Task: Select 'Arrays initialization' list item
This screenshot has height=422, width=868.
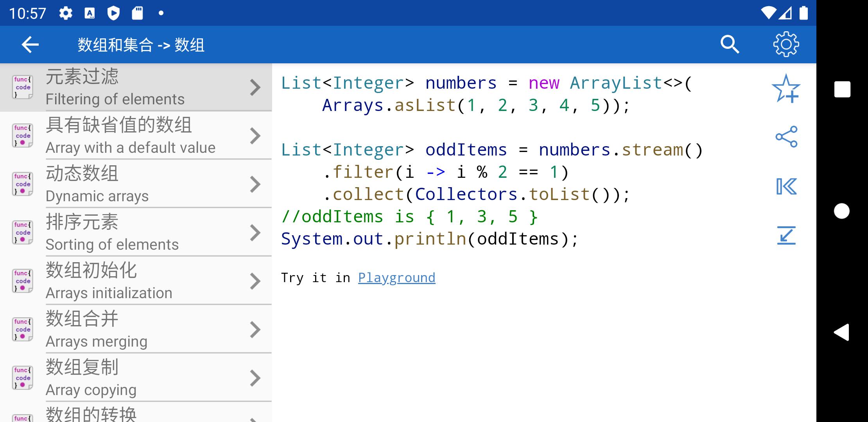Action: (136, 281)
